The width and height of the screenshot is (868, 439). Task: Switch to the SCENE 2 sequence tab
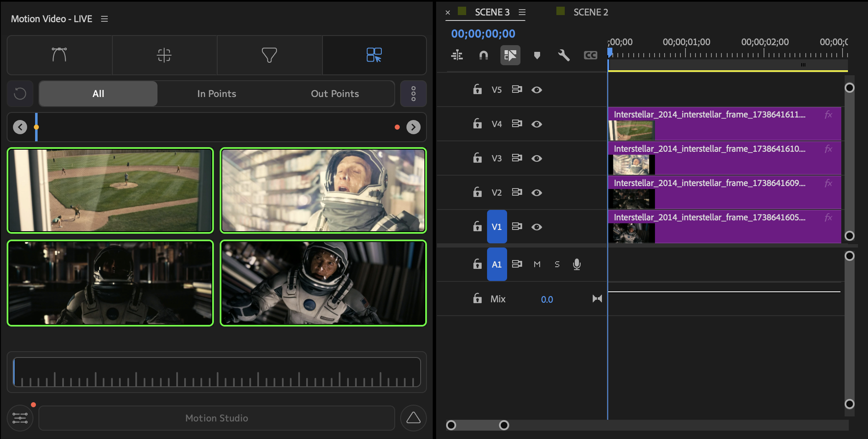(x=590, y=12)
